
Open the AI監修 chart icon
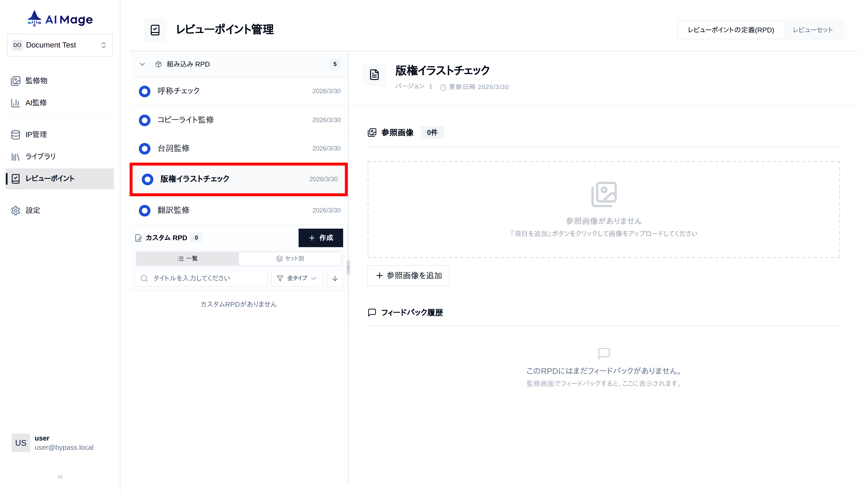(x=16, y=103)
